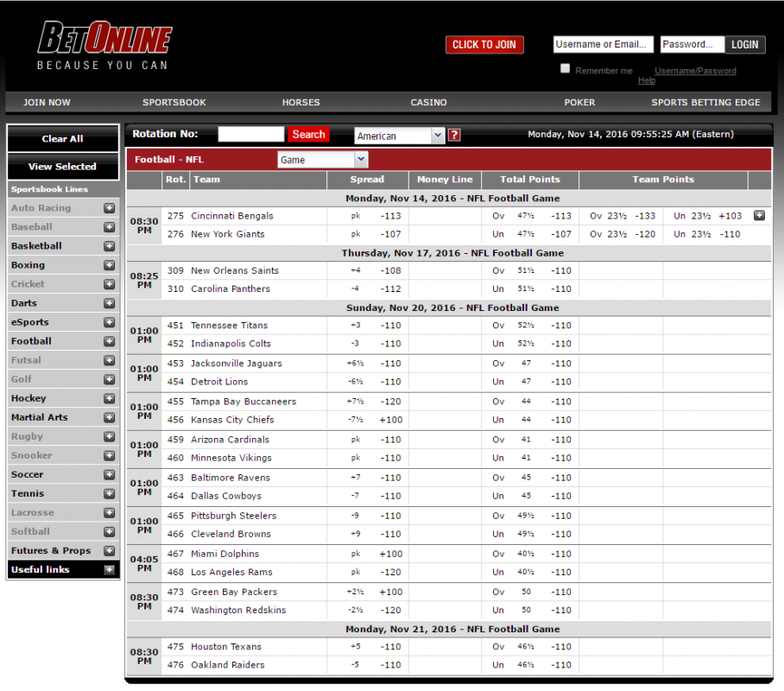Expand Football with its plus icon
This screenshot has height=691, width=784.
110,341
